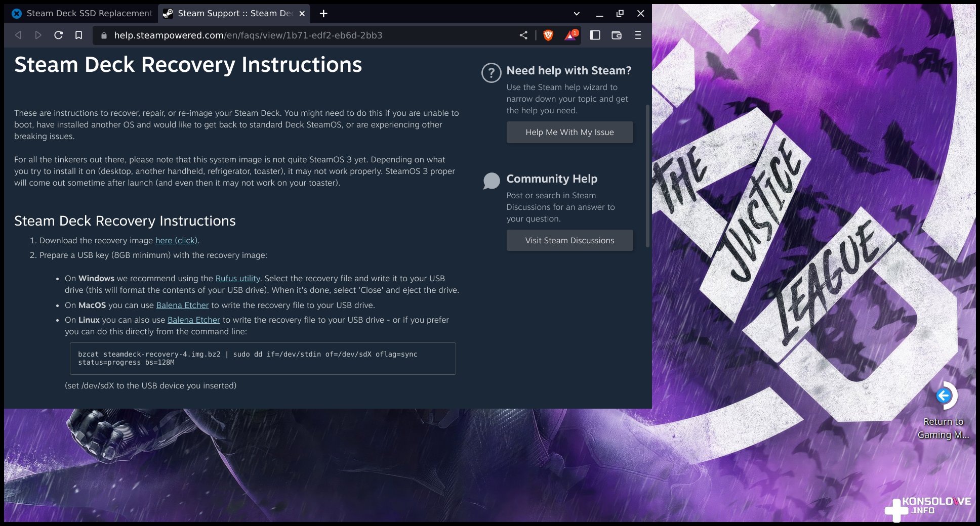Open the recovery image 'here (click)' link

[176, 240]
